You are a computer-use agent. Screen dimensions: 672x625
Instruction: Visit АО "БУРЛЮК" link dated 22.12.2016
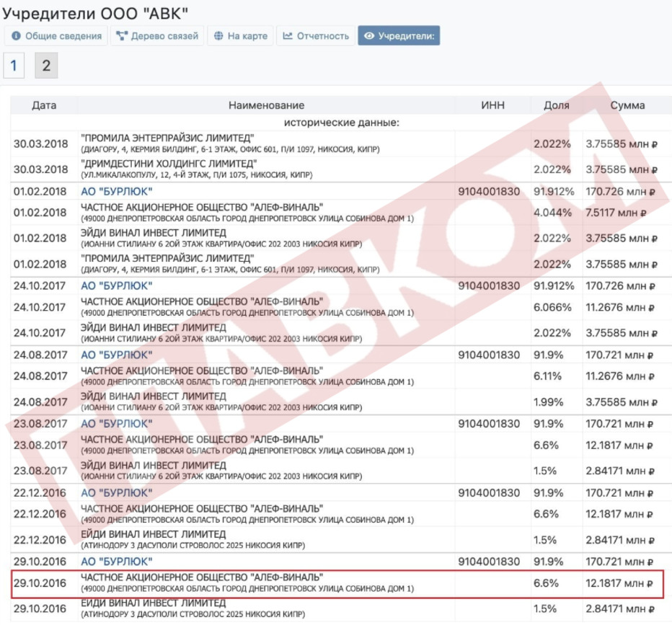click(x=116, y=493)
